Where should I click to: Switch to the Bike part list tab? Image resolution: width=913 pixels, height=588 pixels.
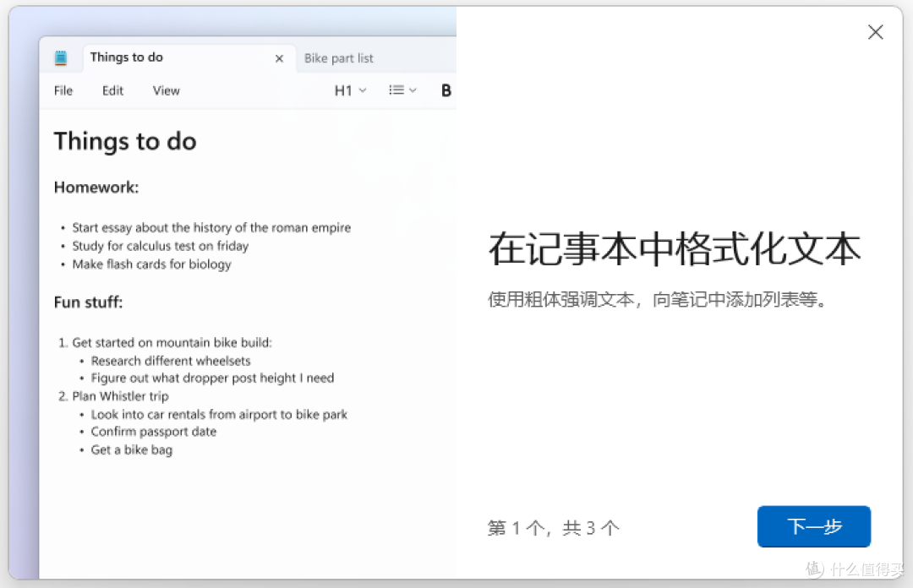[x=339, y=57]
